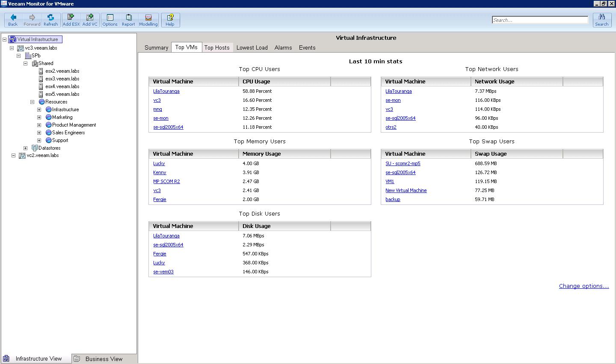Collapse the vc3.veeam.labs tree node

12,48
